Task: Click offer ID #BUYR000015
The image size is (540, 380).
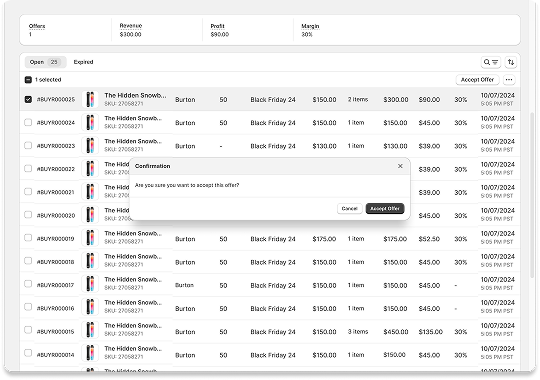Action: pyautogui.click(x=55, y=331)
